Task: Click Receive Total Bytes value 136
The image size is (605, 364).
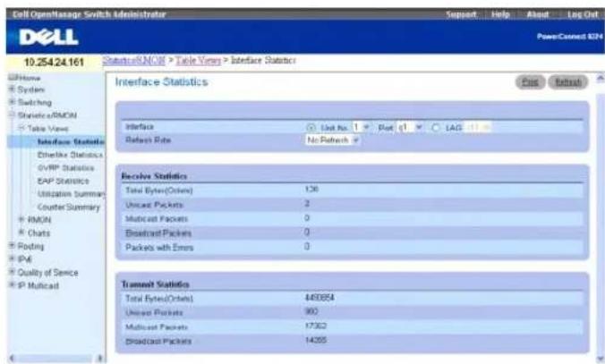Action: click(311, 190)
